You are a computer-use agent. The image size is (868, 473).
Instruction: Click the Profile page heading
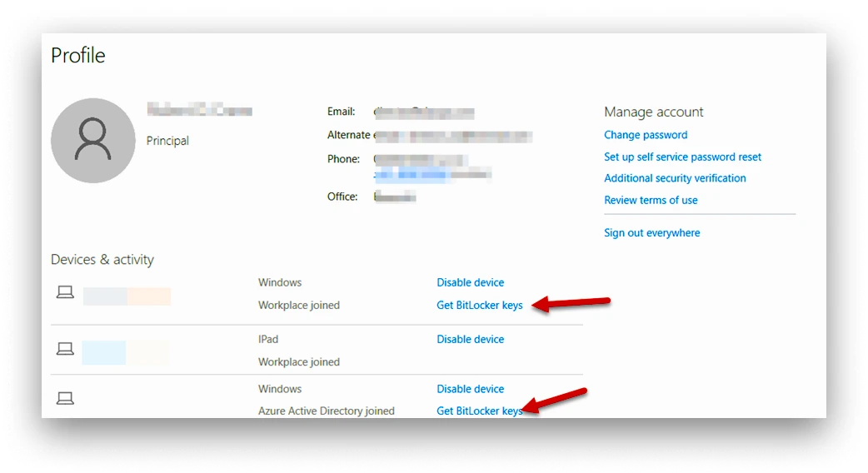pos(78,55)
